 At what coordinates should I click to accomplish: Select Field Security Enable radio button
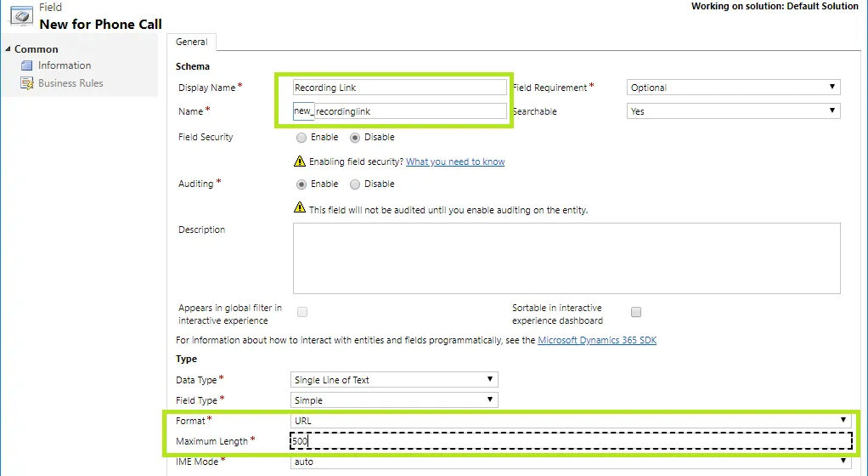tap(302, 138)
